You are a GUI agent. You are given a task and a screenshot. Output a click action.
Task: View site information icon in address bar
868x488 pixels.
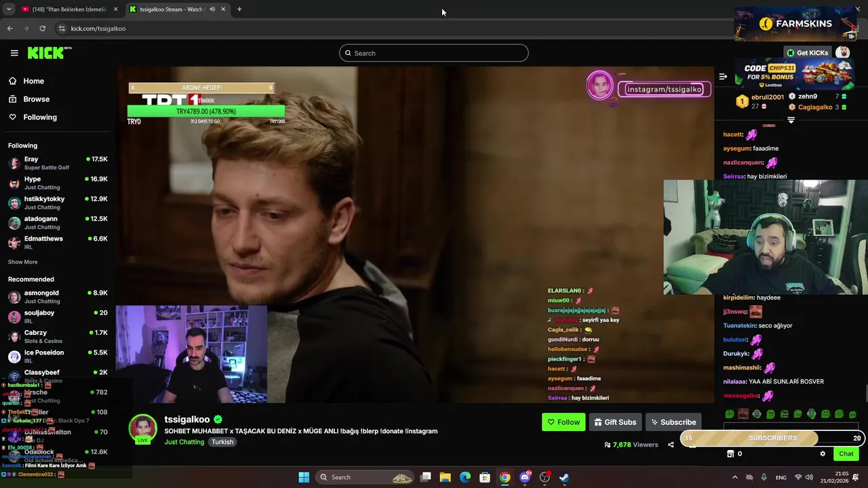(x=62, y=28)
